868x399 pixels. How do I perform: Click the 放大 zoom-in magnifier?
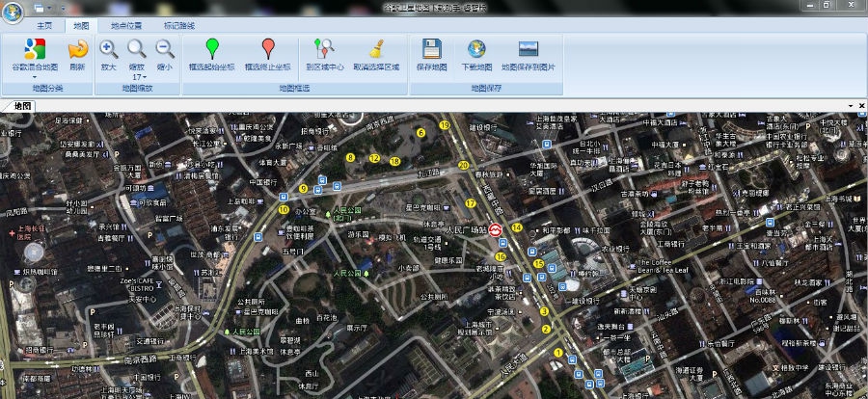(109, 49)
